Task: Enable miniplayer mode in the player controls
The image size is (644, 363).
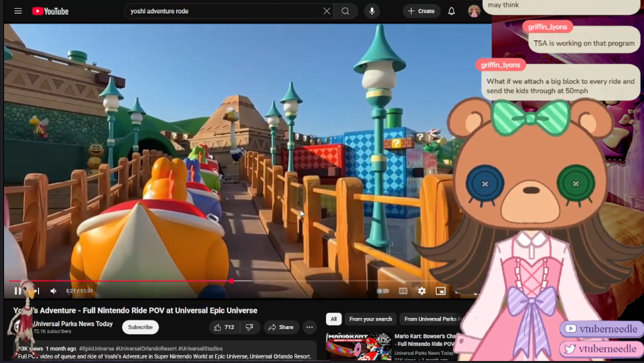Action: [x=441, y=291]
